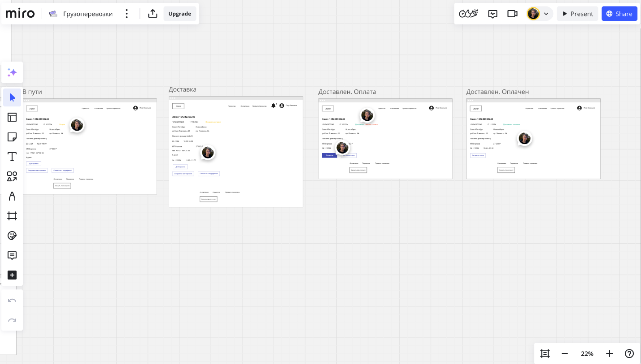Screen dimensions: 641x364
Task: Select the Pen drawing tool
Action: [x=12, y=196]
